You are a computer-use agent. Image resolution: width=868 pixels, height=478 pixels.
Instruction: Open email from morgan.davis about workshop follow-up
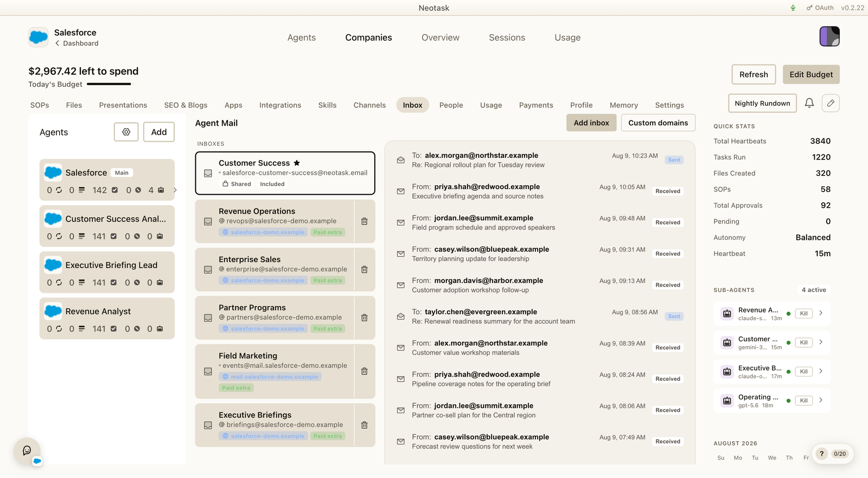[540, 285]
